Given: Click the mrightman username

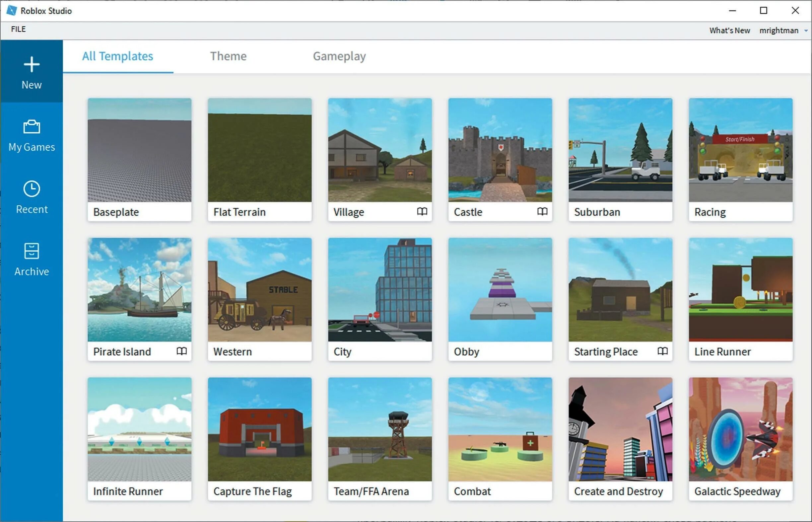Looking at the screenshot, I should (x=778, y=31).
